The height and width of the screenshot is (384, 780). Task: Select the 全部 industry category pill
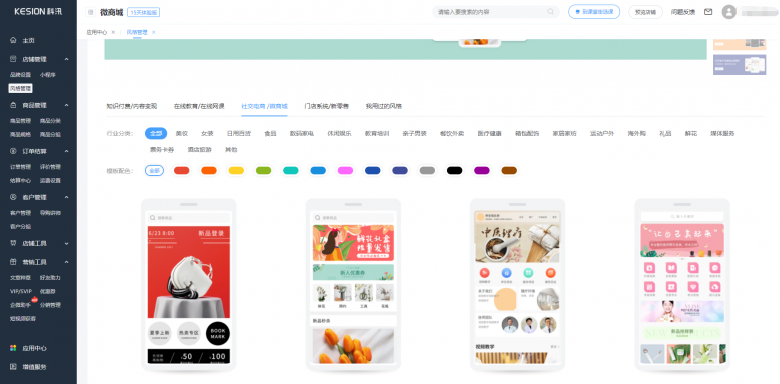pos(156,133)
